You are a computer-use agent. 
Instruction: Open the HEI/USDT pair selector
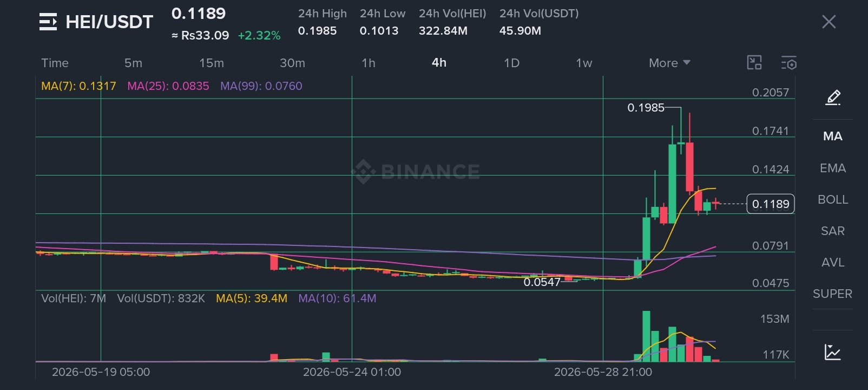[x=109, y=22]
